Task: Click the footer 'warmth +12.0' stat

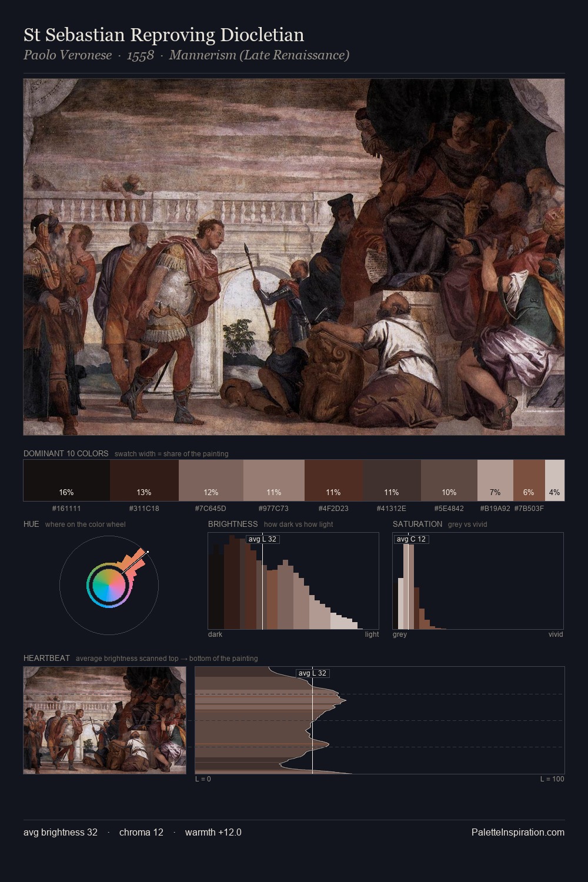Action: point(213,832)
